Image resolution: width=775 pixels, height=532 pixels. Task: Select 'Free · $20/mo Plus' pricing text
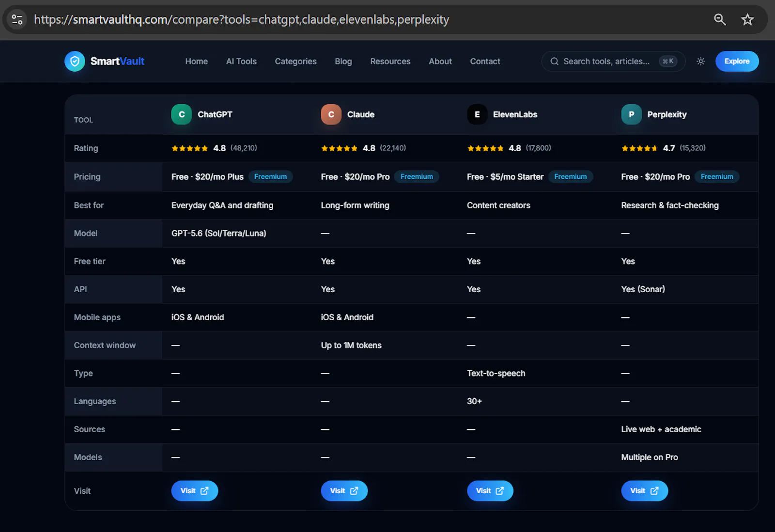click(x=207, y=177)
